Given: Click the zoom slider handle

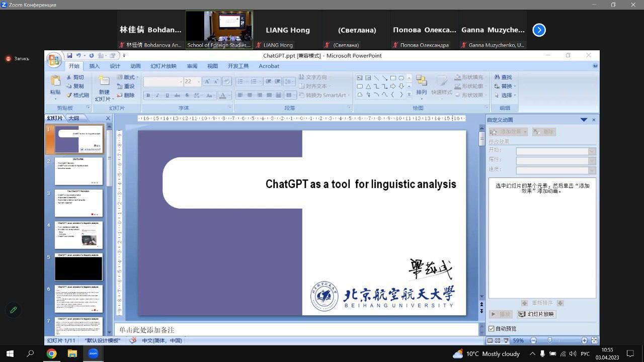Looking at the screenshot, I should [550, 340].
